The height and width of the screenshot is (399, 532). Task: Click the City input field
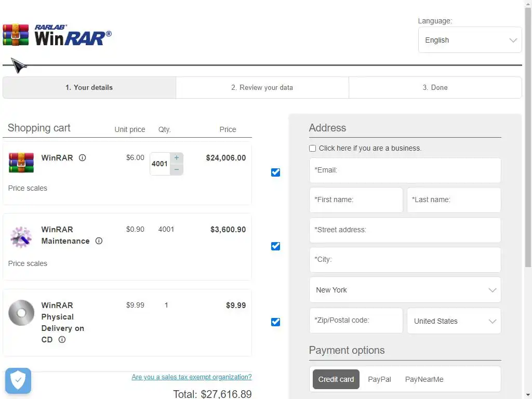tap(405, 260)
